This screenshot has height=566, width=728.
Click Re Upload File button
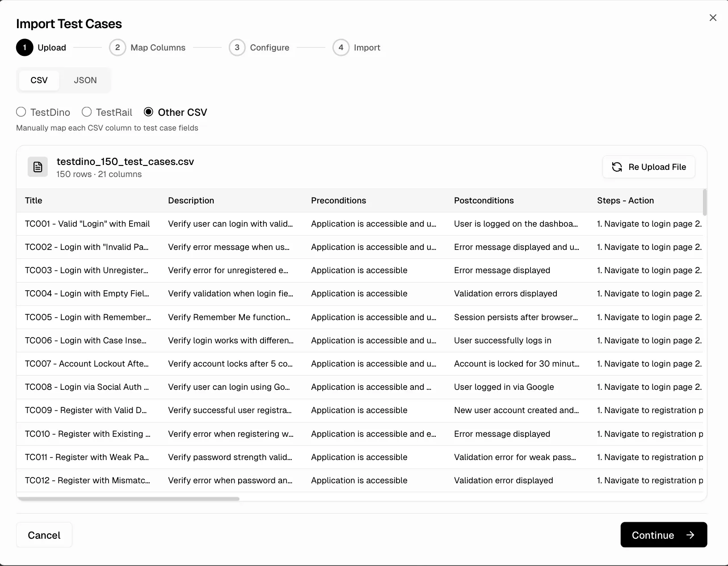[x=648, y=167]
